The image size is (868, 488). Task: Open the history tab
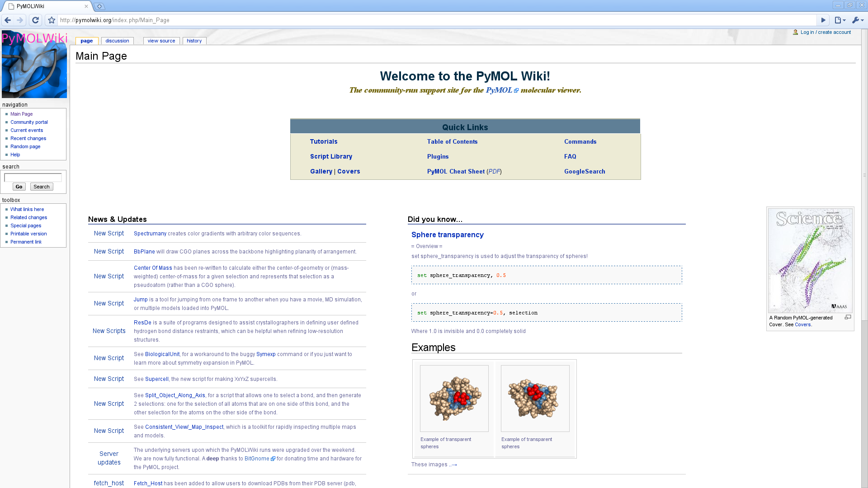click(194, 41)
